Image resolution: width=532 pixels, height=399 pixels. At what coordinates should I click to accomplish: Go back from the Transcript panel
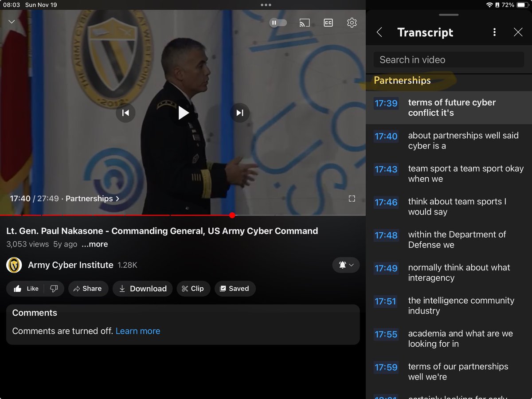[379, 32]
